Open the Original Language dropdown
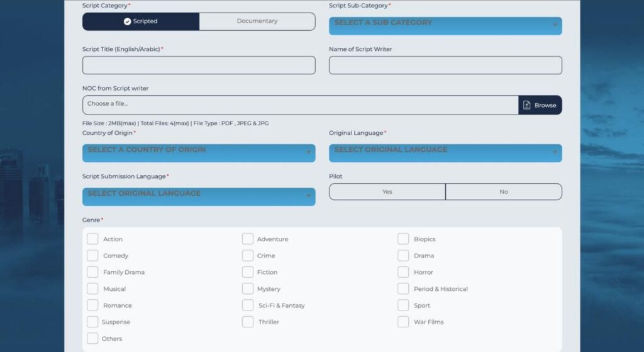 pyautogui.click(x=445, y=153)
